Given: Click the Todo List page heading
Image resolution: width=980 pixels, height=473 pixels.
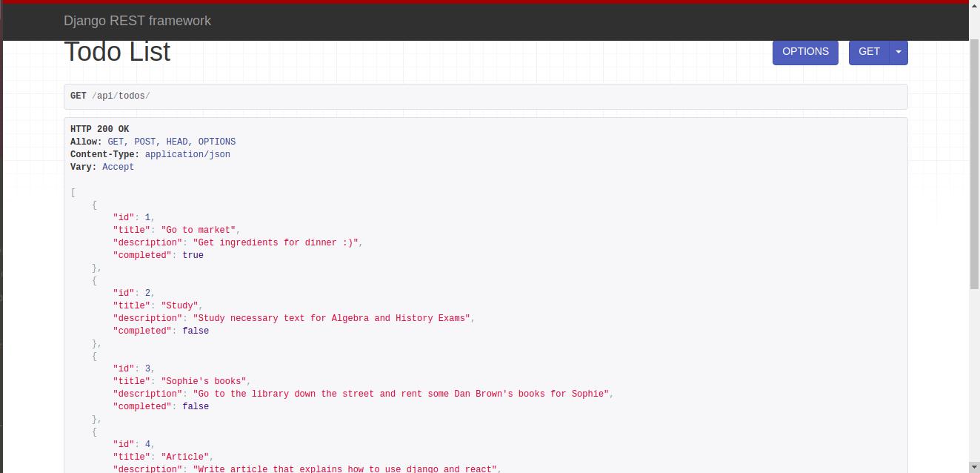Looking at the screenshot, I should point(116,51).
